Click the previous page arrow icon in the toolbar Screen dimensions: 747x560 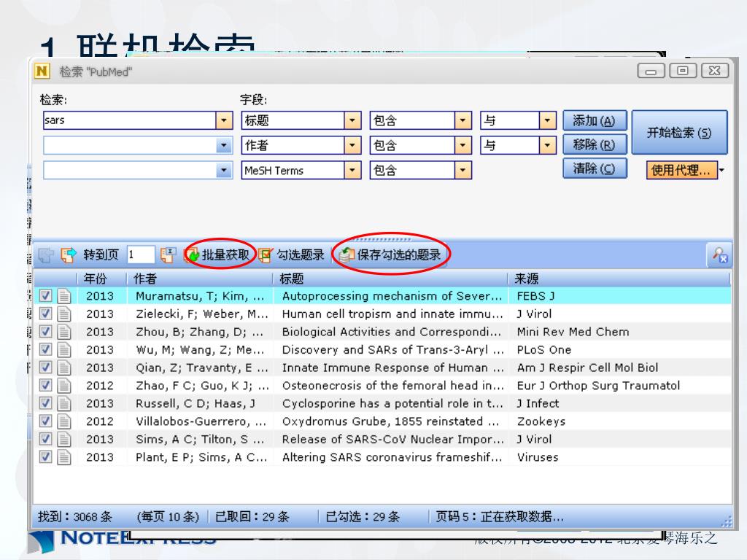(x=46, y=254)
